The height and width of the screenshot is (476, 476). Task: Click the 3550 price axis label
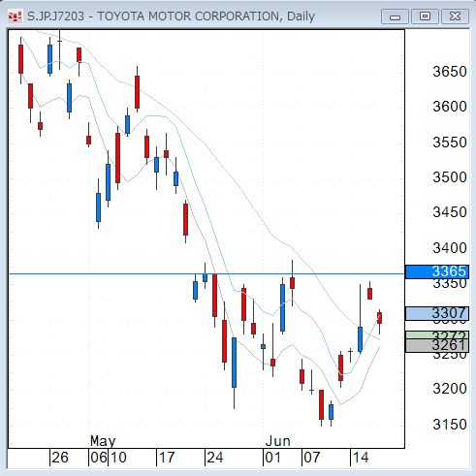[x=450, y=143]
